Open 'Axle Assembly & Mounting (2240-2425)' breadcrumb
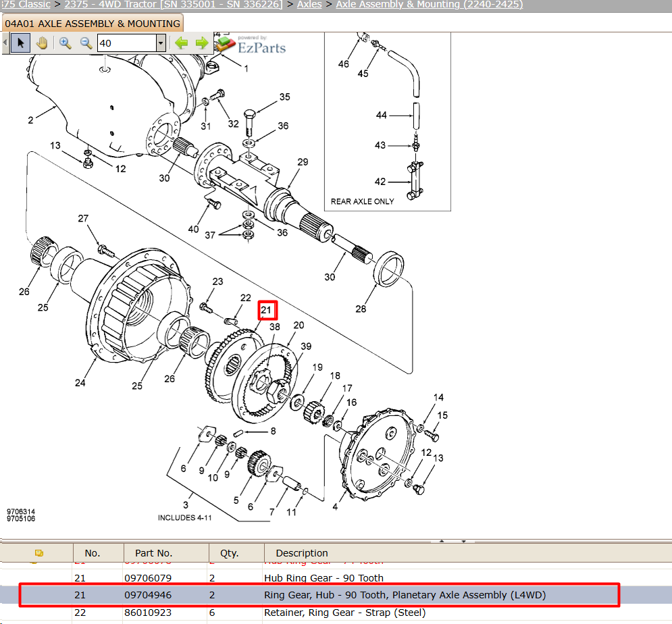The width and height of the screenshot is (672, 624). pos(430,4)
